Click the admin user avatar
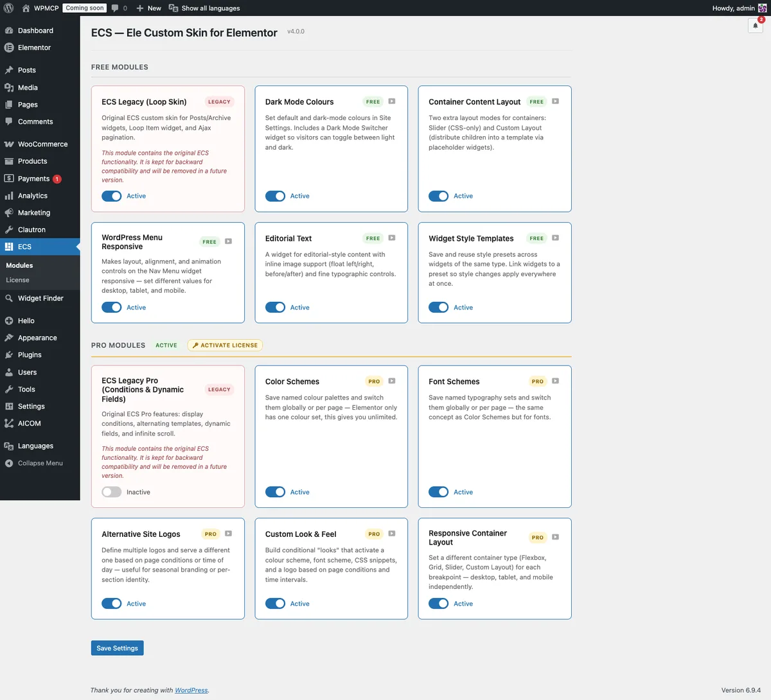 click(763, 8)
